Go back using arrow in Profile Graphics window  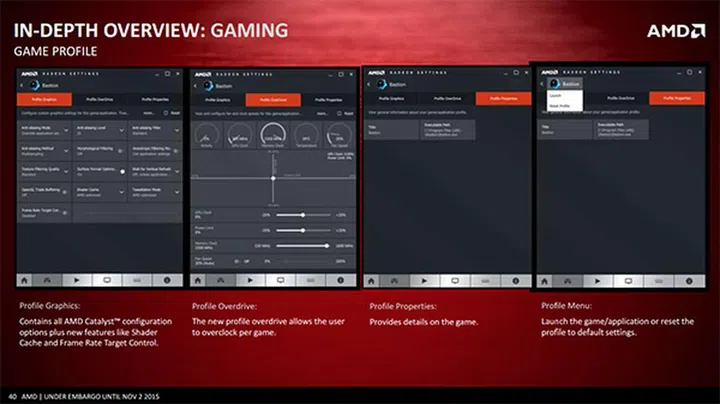point(22,85)
